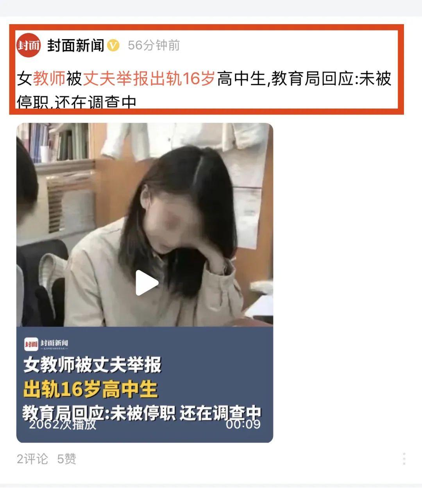The height and width of the screenshot is (504, 422).
Task: Tap the bookshelf area of the video frame
Action: coord(55,143)
